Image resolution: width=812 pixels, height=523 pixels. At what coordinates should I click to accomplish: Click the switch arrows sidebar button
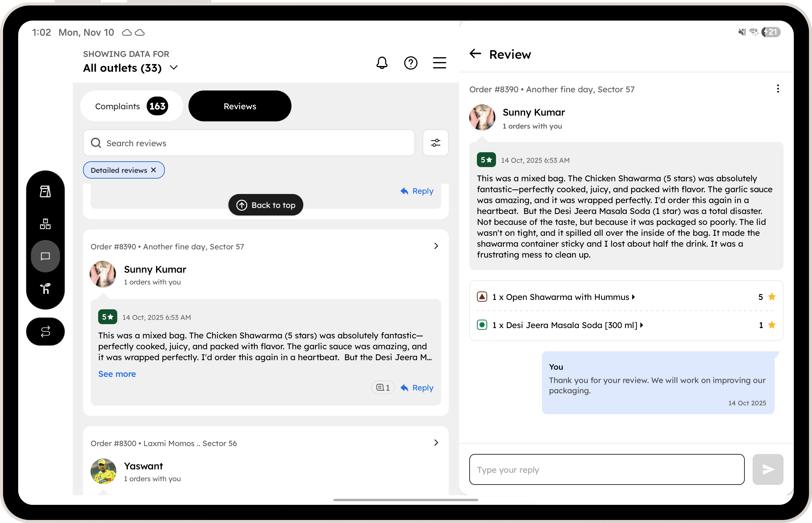[x=45, y=331]
